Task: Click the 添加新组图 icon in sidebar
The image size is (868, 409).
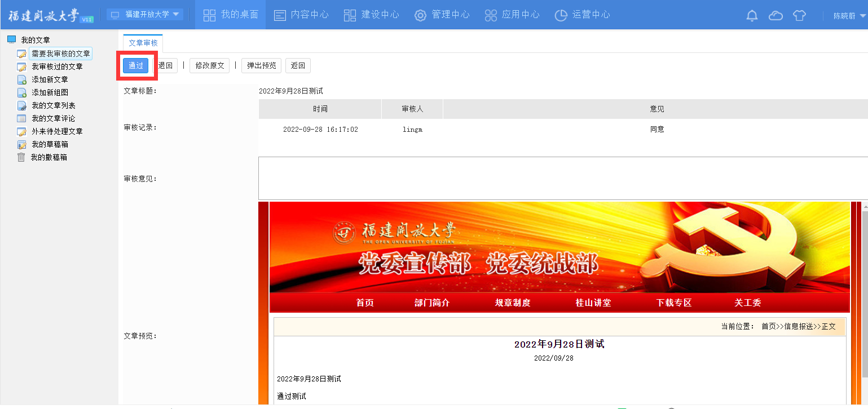Action: coord(21,92)
